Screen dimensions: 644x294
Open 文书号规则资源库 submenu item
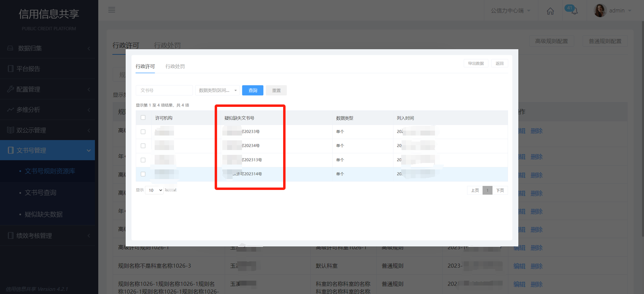pyautogui.click(x=50, y=171)
